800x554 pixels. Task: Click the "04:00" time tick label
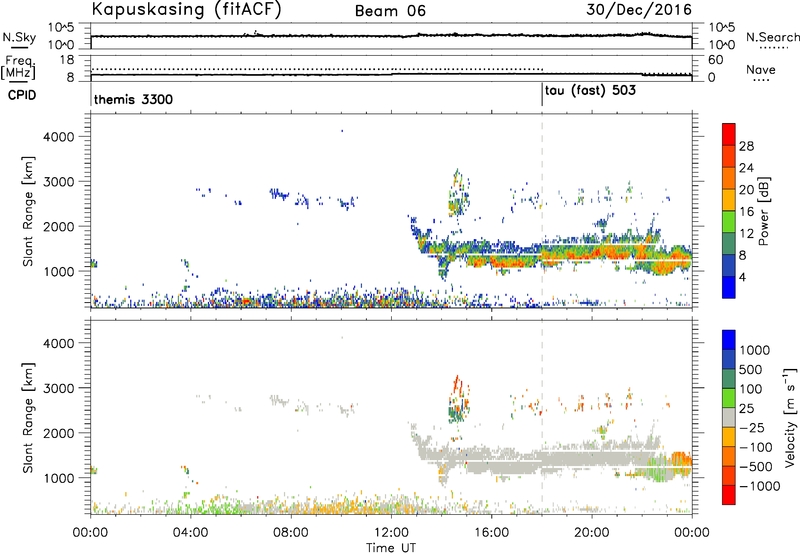191,533
